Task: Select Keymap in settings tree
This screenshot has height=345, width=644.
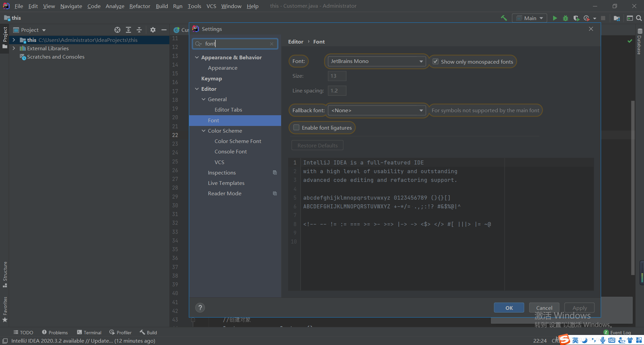Action: [x=211, y=78]
